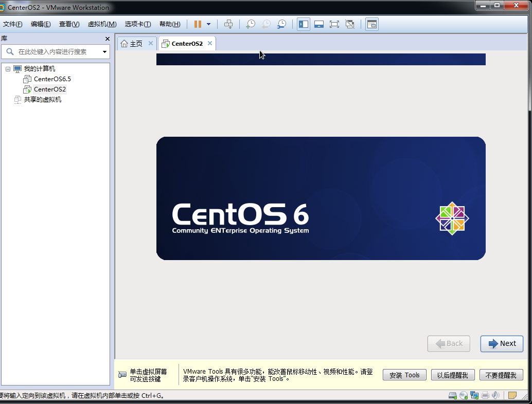Select 我的计算机 in the library tree
This screenshot has height=404, width=532.
click(x=39, y=69)
